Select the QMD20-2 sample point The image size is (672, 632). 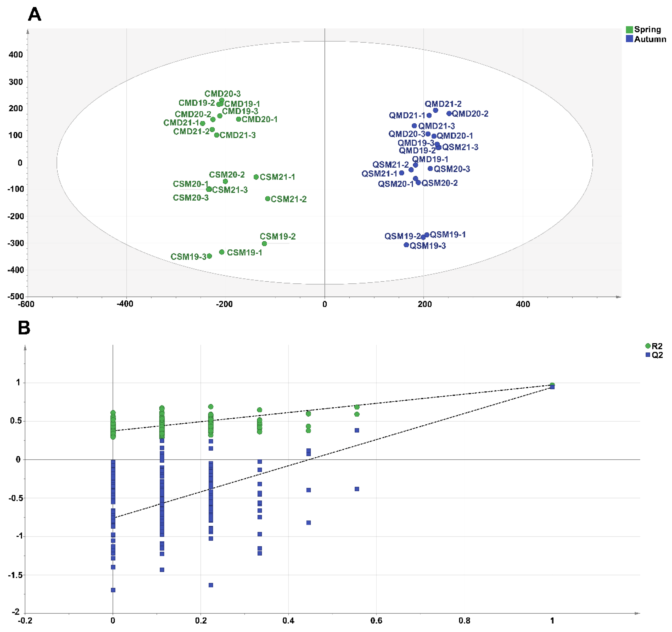449,113
